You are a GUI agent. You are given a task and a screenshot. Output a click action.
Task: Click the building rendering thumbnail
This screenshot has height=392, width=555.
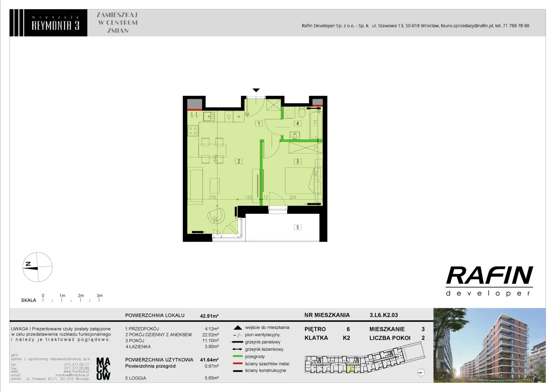coord(489,345)
